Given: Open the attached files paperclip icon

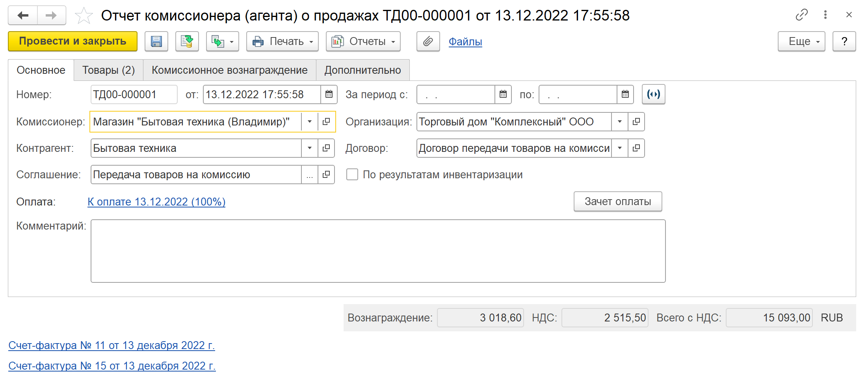Looking at the screenshot, I should (x=428, y=41).
